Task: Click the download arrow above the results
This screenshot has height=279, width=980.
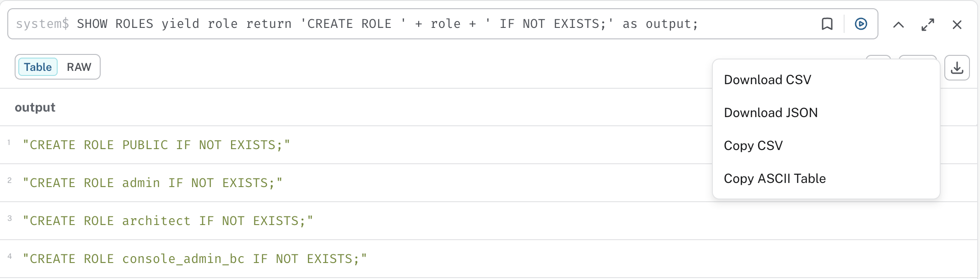Action: click(957, 67)
